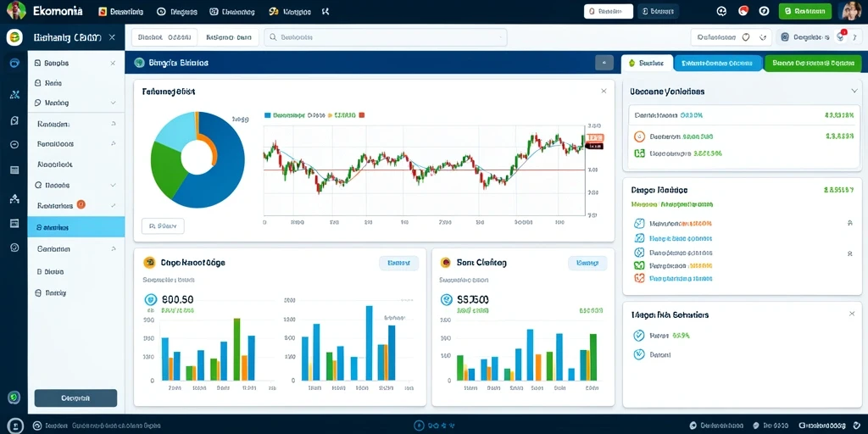Click inside the search input field
Screen dimensions: 868x434
(386, 37)
